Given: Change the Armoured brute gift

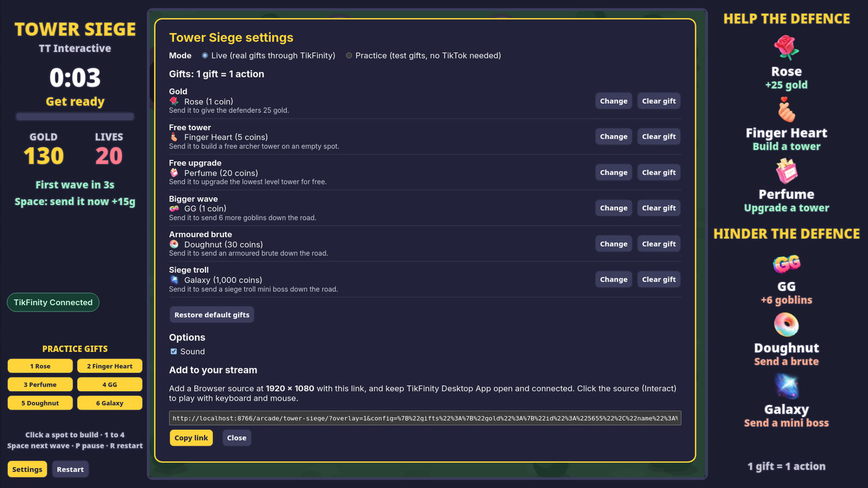Looking at the screenshot, I should [x=614, y=244].
